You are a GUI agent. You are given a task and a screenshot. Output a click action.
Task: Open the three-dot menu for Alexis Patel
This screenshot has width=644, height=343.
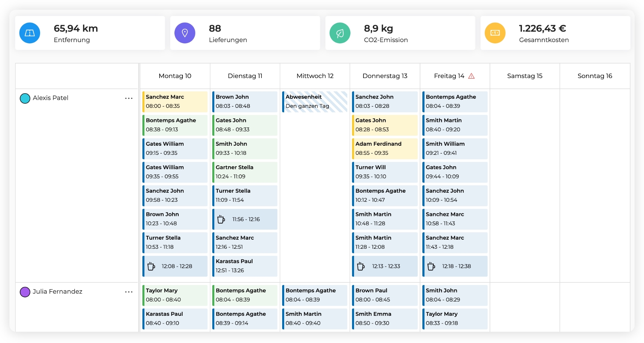[129, 98]
